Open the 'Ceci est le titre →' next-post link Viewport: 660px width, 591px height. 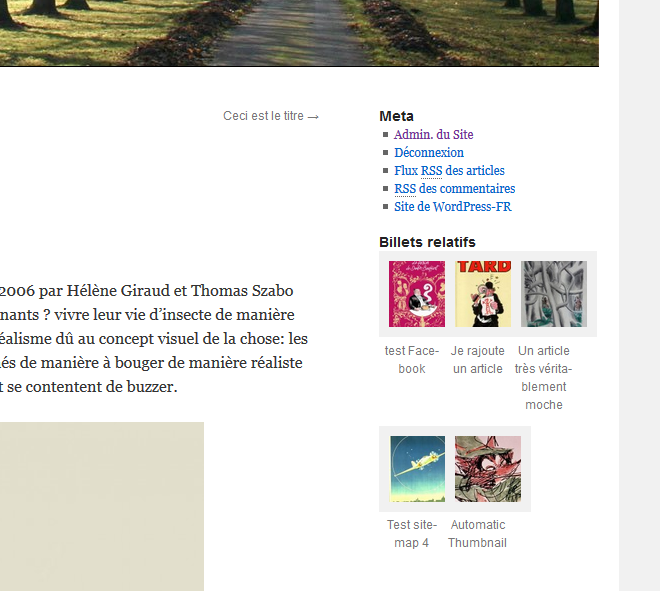click(271, 116)
